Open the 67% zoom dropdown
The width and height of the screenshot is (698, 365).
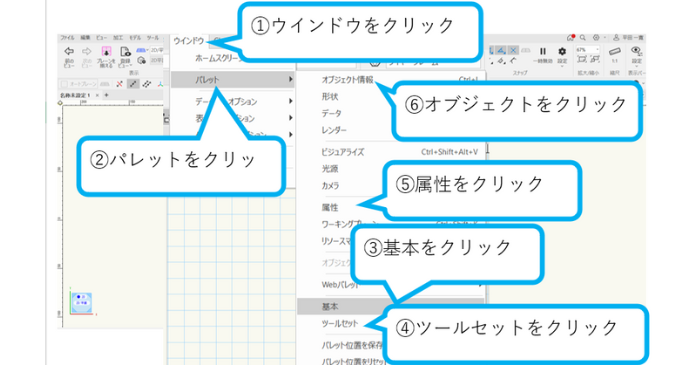click(x=588, y=49)
